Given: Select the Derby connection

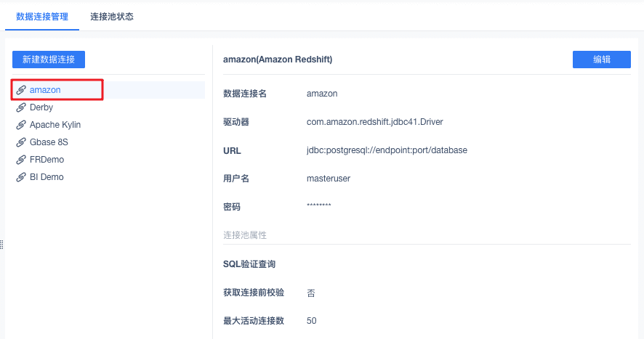Looking at the screenshot, I should tap(108, 107).
